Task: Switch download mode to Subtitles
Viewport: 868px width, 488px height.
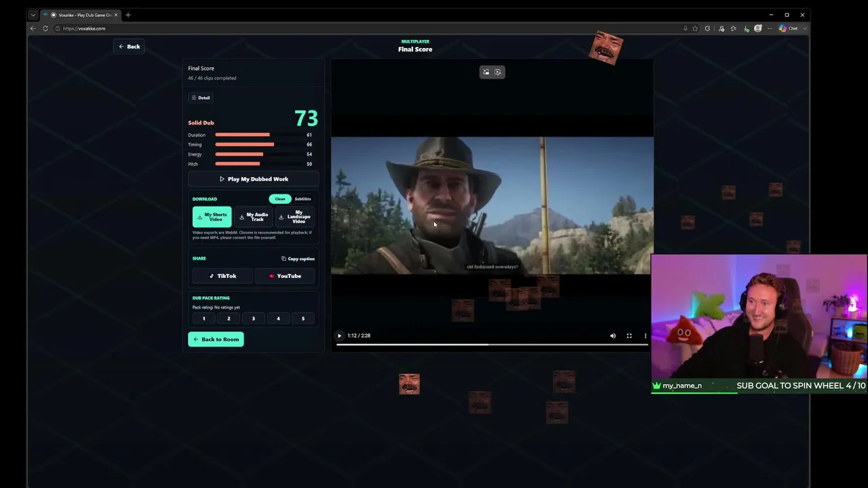Action: tap(302, 199)
